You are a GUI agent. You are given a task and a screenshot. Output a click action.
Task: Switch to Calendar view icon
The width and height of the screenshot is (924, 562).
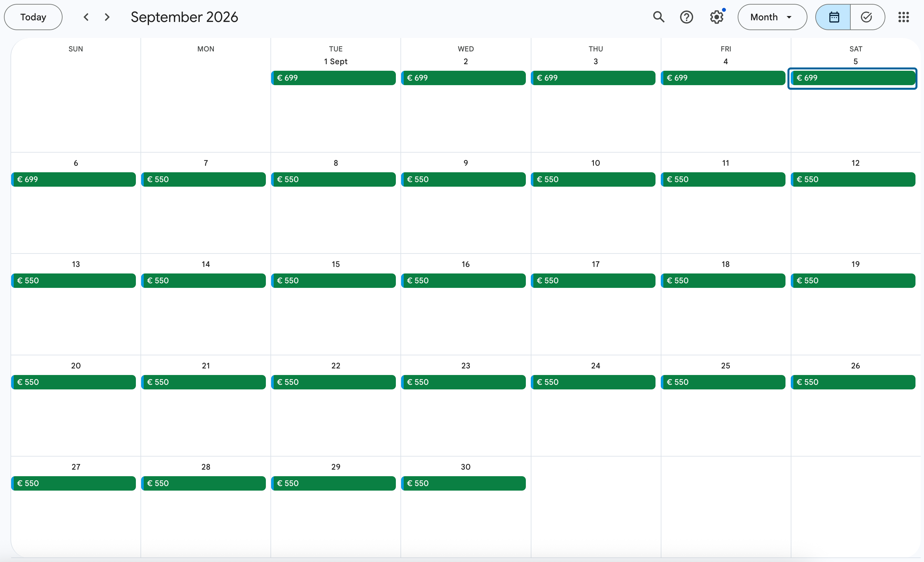[833, 17]
